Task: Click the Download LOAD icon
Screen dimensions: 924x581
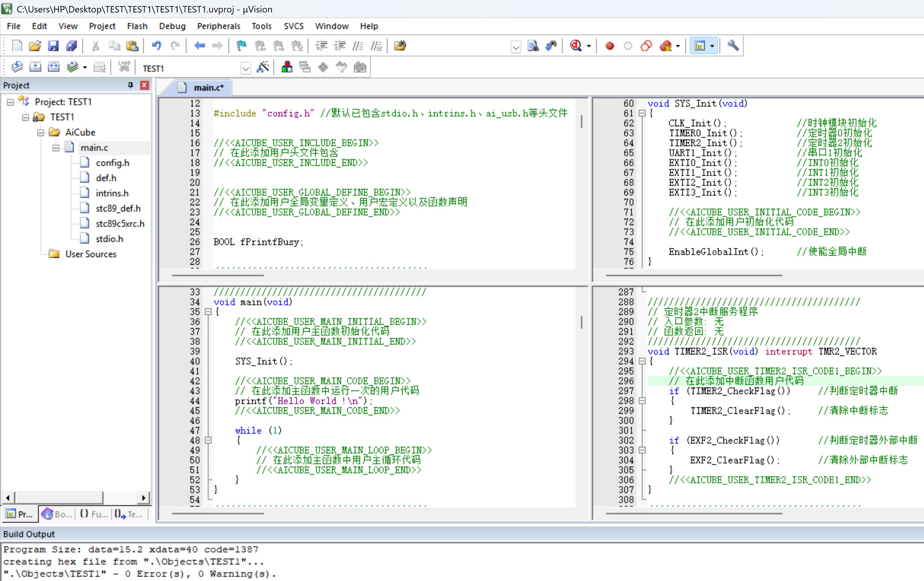Action: tap(124, 68)
